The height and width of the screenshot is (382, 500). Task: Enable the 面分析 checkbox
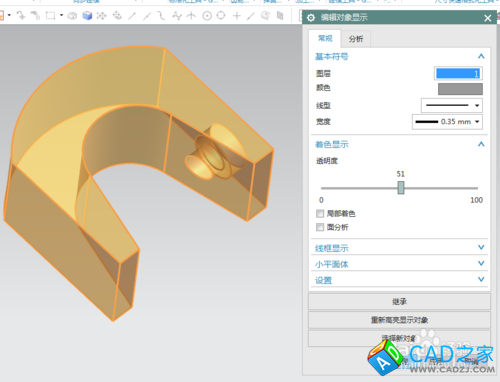320,227
